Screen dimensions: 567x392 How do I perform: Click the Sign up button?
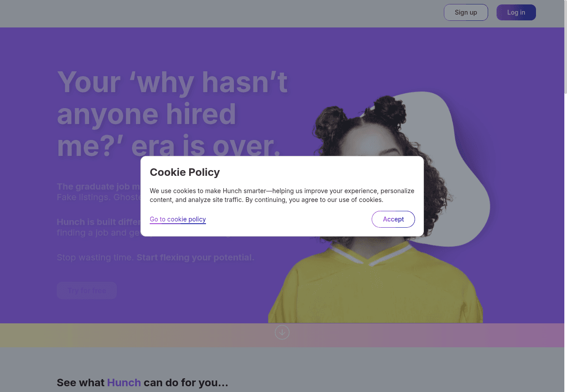tap(466, 12)
